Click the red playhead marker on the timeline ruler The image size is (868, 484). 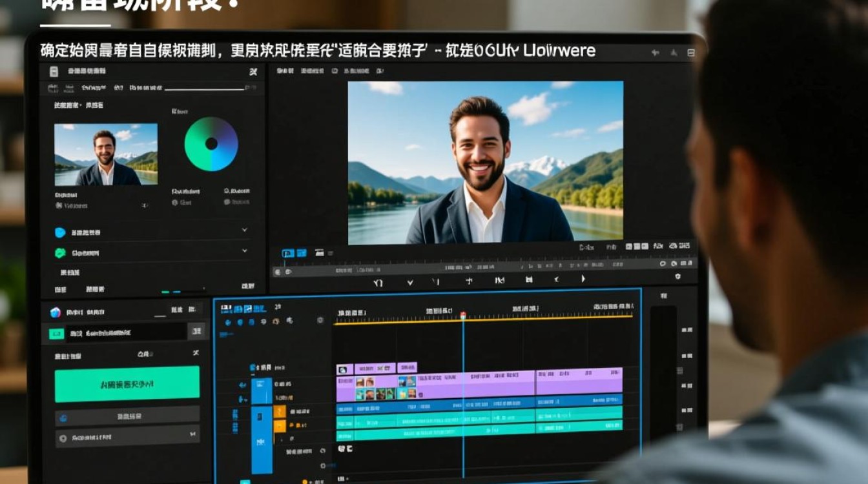pyautogui.click(x=462, y=315)
